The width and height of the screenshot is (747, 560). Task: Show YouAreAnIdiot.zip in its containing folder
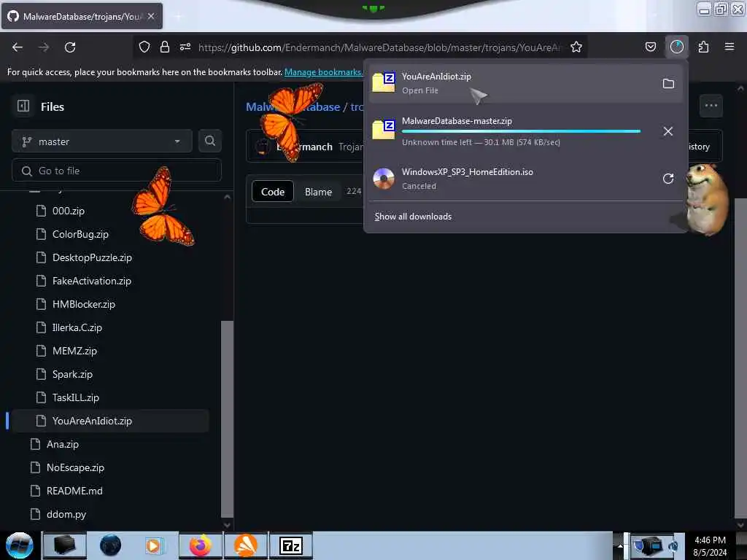click(x=668, y=84)
